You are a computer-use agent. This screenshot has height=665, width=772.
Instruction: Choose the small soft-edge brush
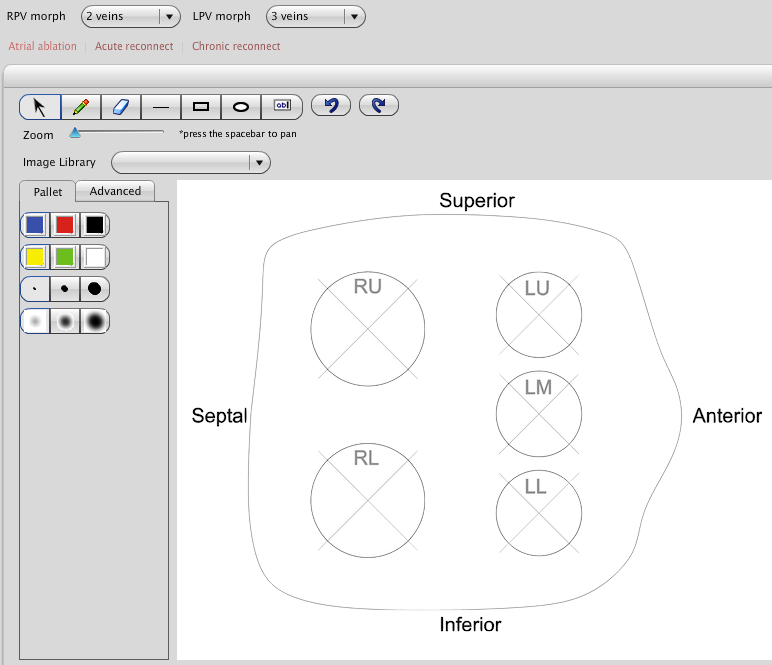[35, 321]
